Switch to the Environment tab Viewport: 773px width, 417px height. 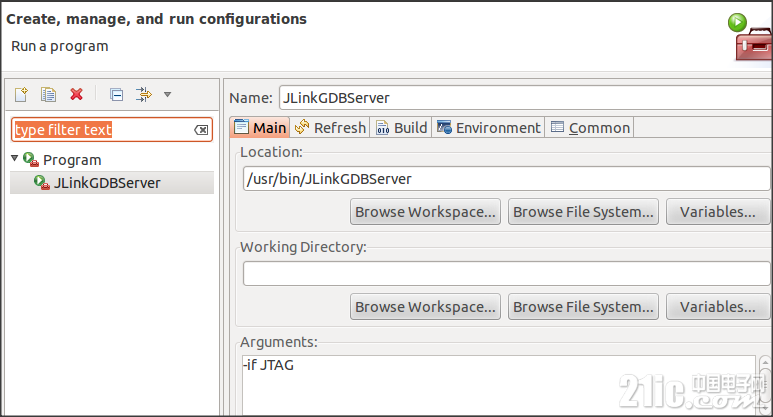click(489, 128)
